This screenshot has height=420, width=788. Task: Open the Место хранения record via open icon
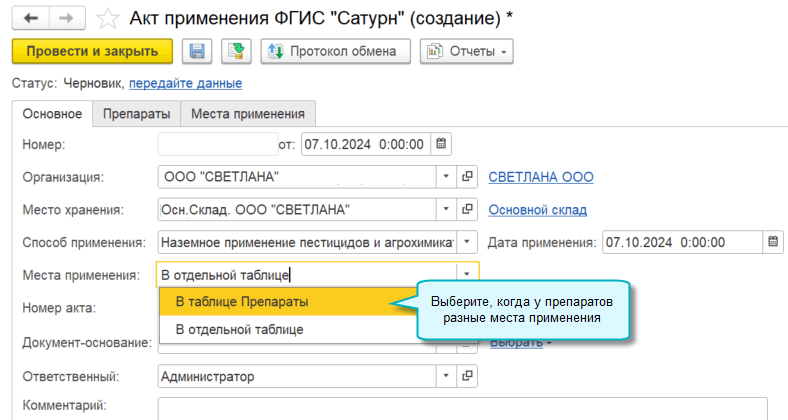coord(467,210)
